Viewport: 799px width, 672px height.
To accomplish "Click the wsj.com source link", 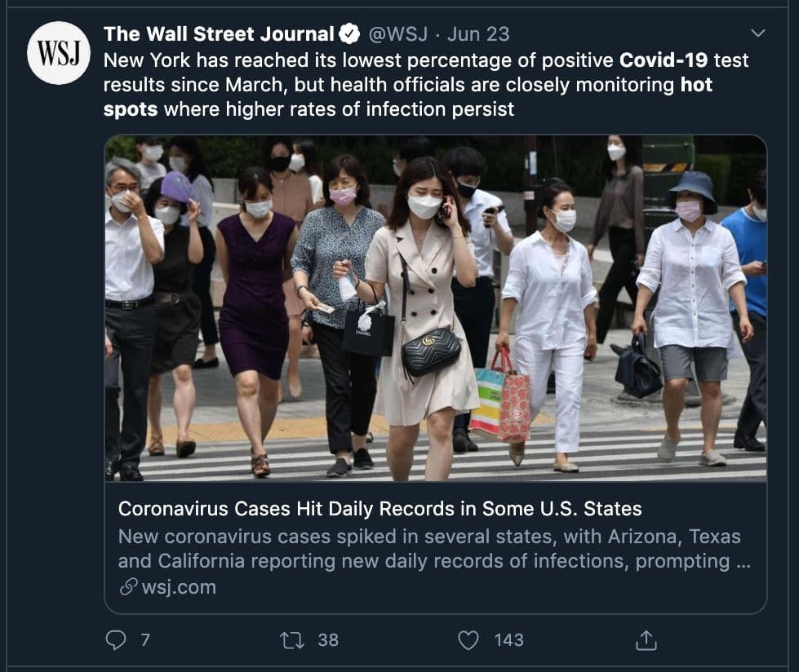I will [179, 587].
